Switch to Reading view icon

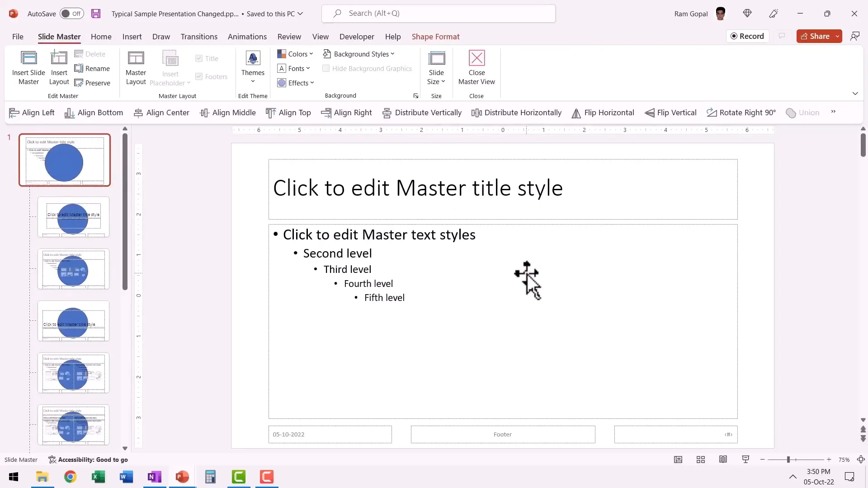pyautogui.click(x=723, y=460)
